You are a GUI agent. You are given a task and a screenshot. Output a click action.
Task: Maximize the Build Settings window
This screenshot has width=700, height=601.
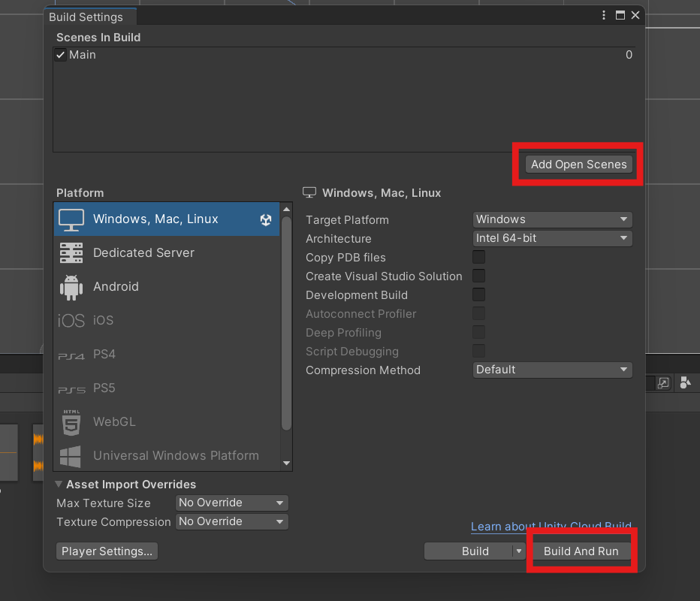(620, 15)
